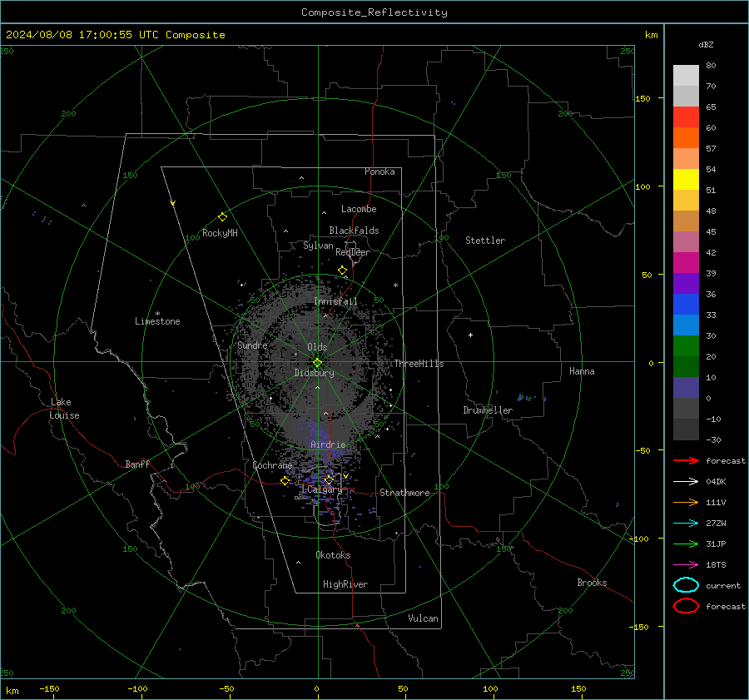
Task: Click white plus marker west of Hanna
Action: 470,335
